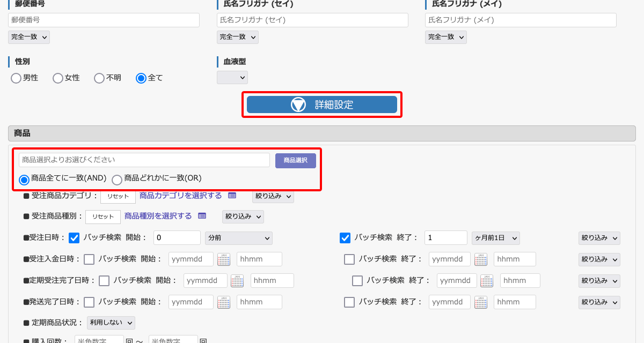Screen dimensions: 644x343
Task: Open calendar picker for 発送完了日時 start date
Action: pyautogui.click(x=224, y=302)
